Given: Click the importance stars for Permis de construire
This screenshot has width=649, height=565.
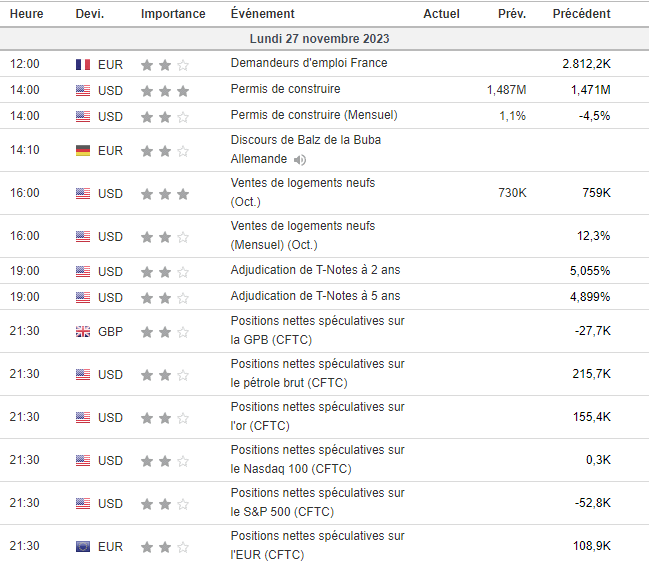Looking at the screenshot, I should point(164,90).
